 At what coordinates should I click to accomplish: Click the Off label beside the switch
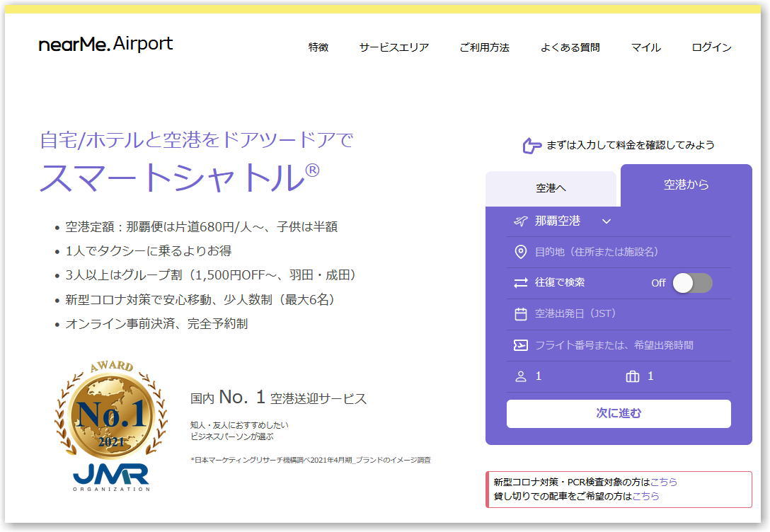658,283
